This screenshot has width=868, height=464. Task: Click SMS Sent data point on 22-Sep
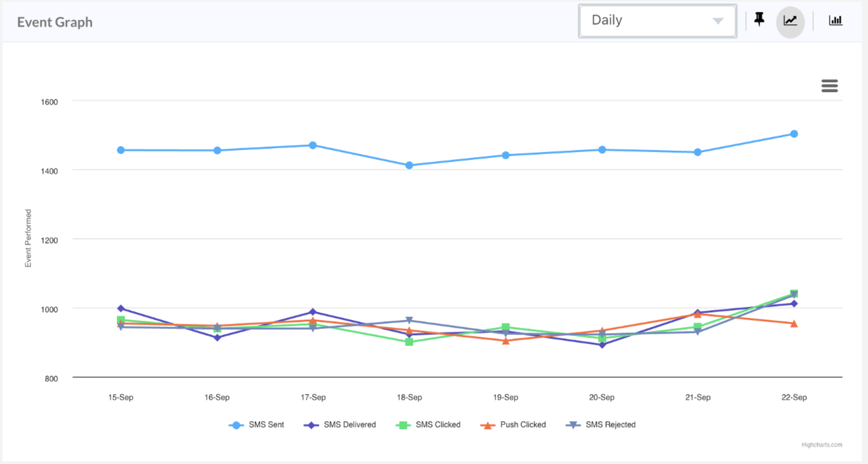point(794,134)
